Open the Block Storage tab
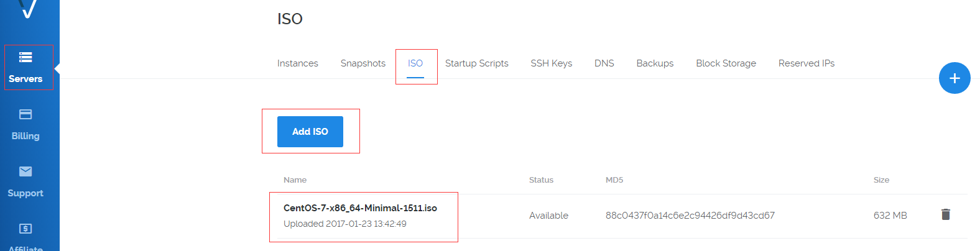Screen dimensions: 980x251 tap(726, 63)
